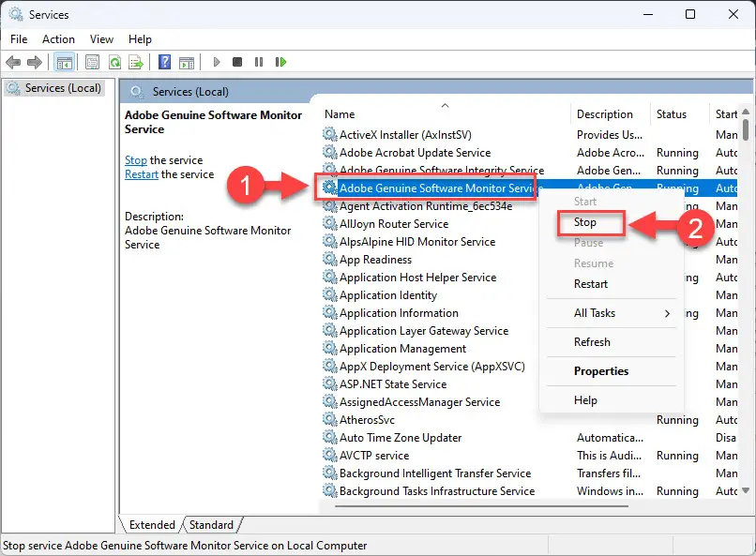Viewport: 756px width, 556px height.
Task: Click the Refresh toolbar icon
Action: pos(113,62)
